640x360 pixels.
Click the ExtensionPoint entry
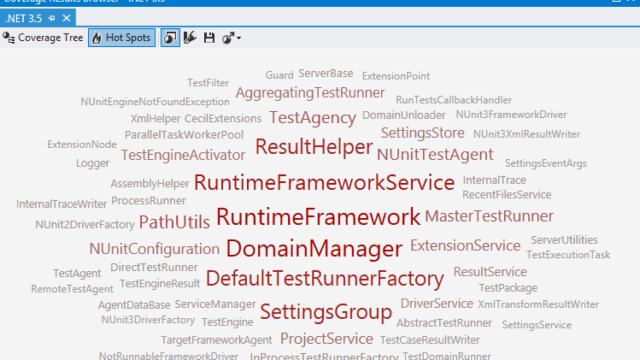pos(396,76)
